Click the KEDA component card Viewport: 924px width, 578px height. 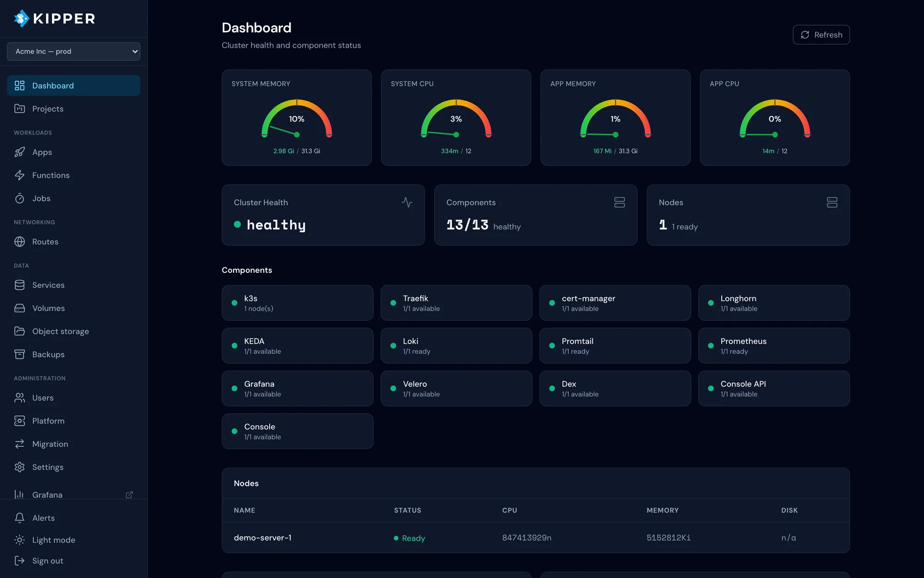click(298, 346)
